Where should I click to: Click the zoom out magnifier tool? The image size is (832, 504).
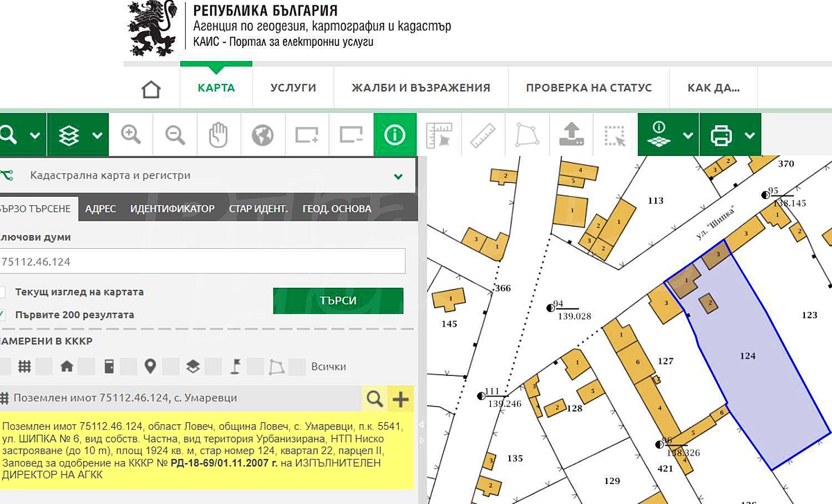coord(175,135)
